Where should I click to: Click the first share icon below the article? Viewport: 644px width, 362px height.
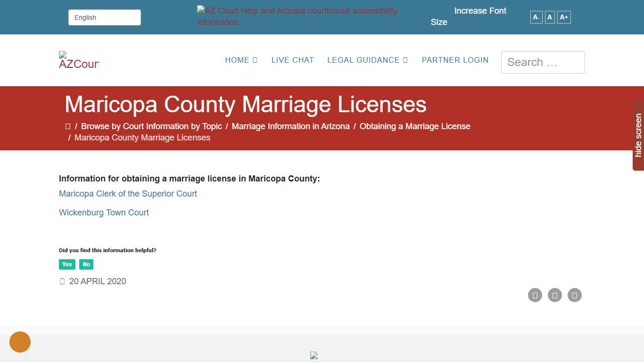click(x=535, y=295)
